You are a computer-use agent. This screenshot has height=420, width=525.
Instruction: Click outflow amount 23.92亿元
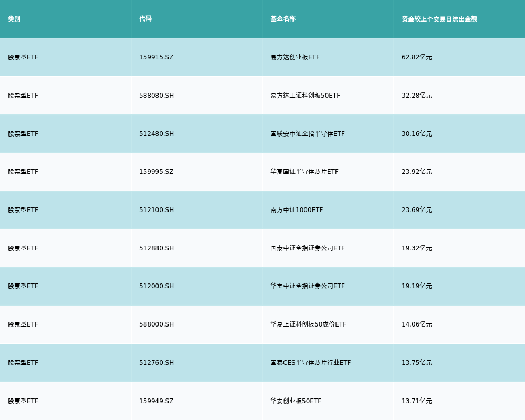coord(416,172)
